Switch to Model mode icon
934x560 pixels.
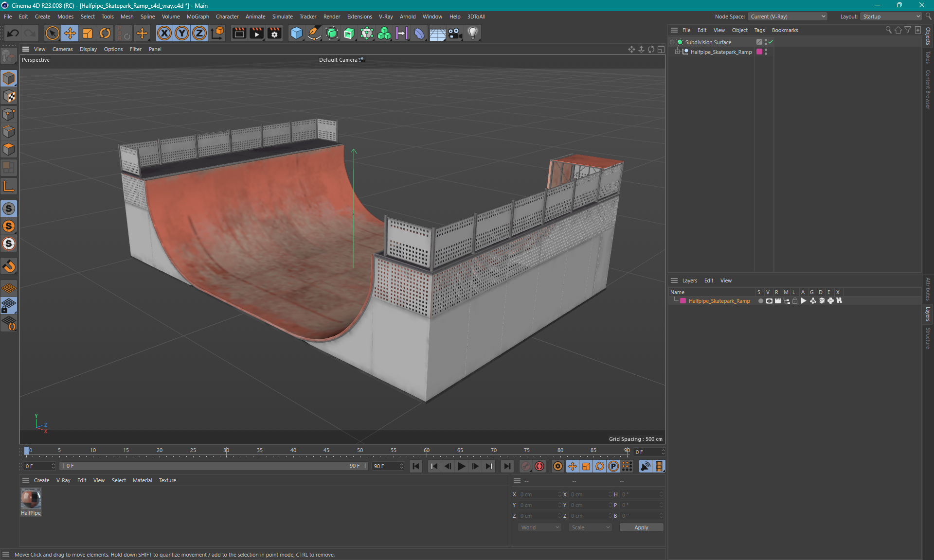(x=9, y=78)
